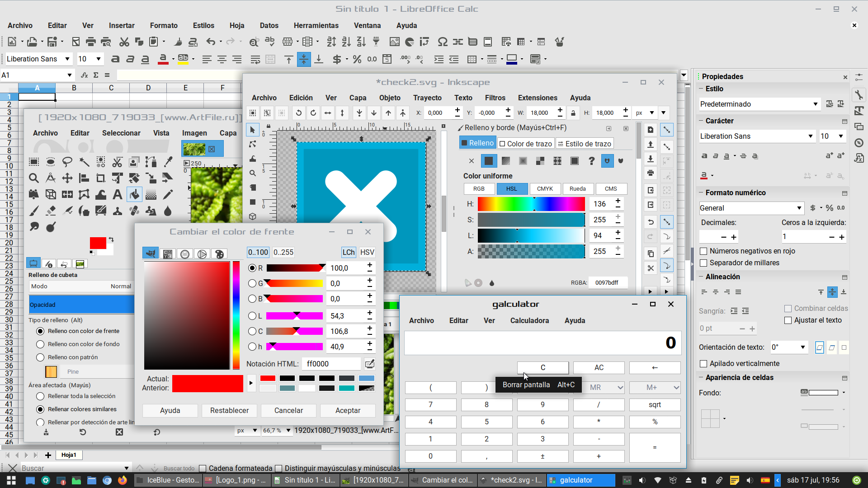
Task: Click Inkscape flat color fill icon
Action: 489,161
